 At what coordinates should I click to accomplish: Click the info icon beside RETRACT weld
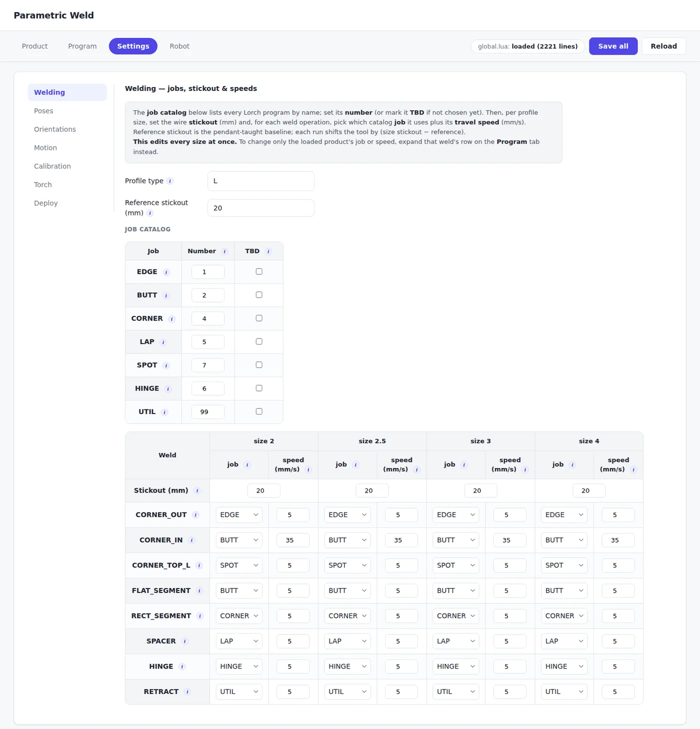click(x=187, y=692)
